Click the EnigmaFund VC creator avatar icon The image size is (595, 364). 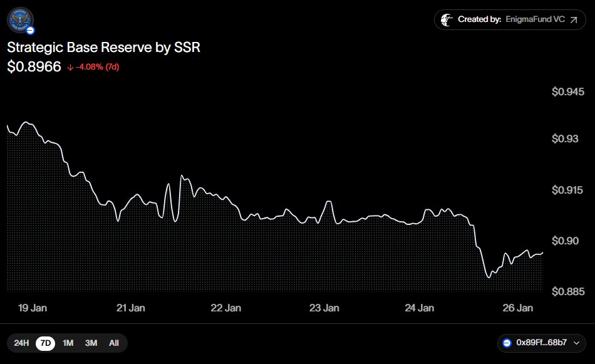[447, 19]
